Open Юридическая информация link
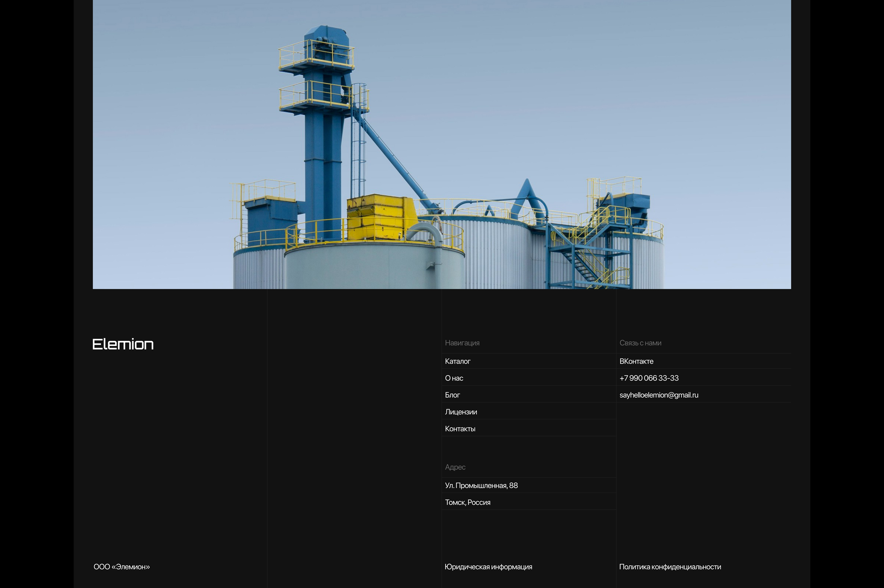 coord(488,567)
